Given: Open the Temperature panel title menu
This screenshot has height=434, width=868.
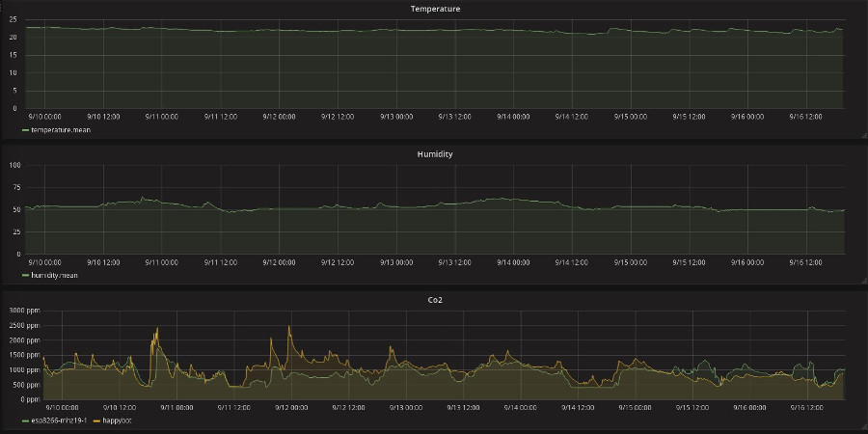Looking at the screenshot, I should pos(435,9).
